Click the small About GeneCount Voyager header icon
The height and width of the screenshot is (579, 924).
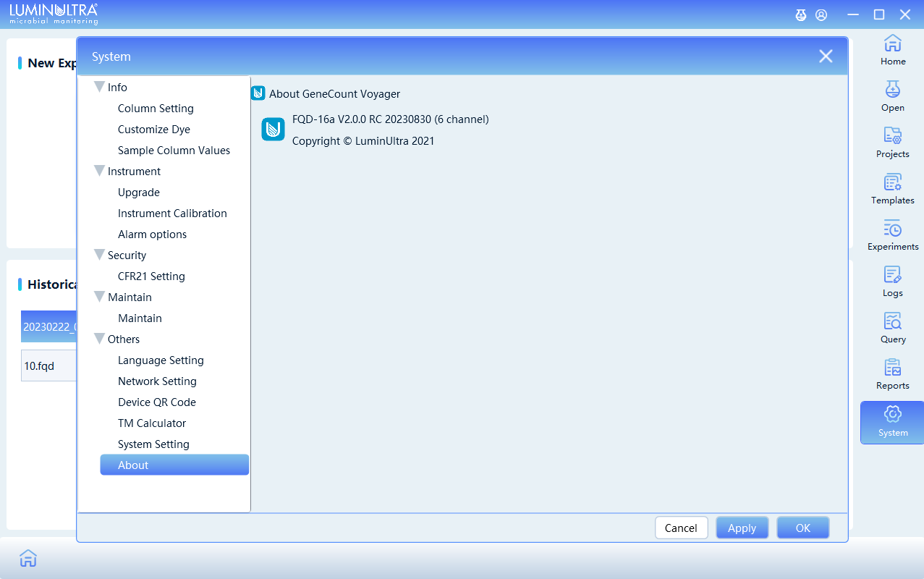[x=258, y=93]
